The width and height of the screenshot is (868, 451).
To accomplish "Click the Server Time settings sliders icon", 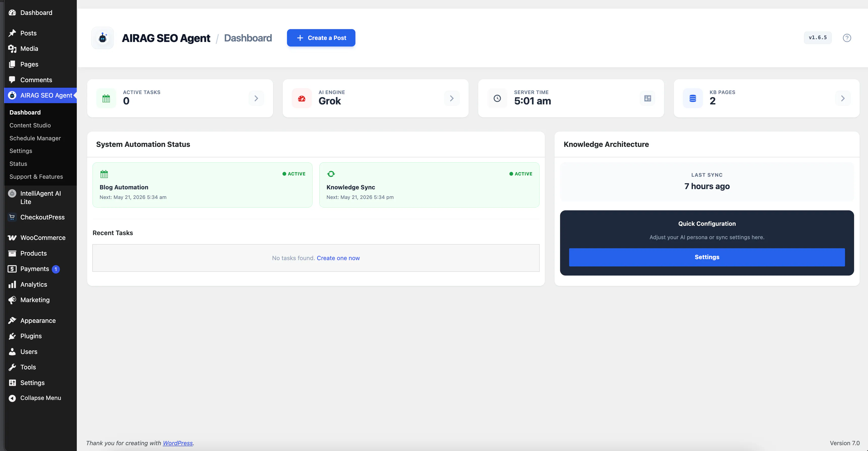I will click(647, 98).
